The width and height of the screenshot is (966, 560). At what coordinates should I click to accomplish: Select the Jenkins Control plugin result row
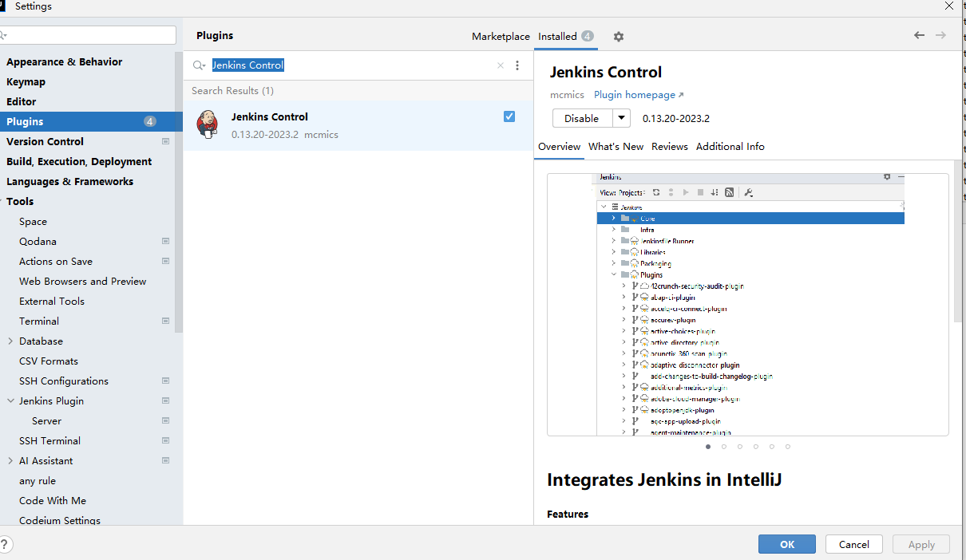point(358,125)
